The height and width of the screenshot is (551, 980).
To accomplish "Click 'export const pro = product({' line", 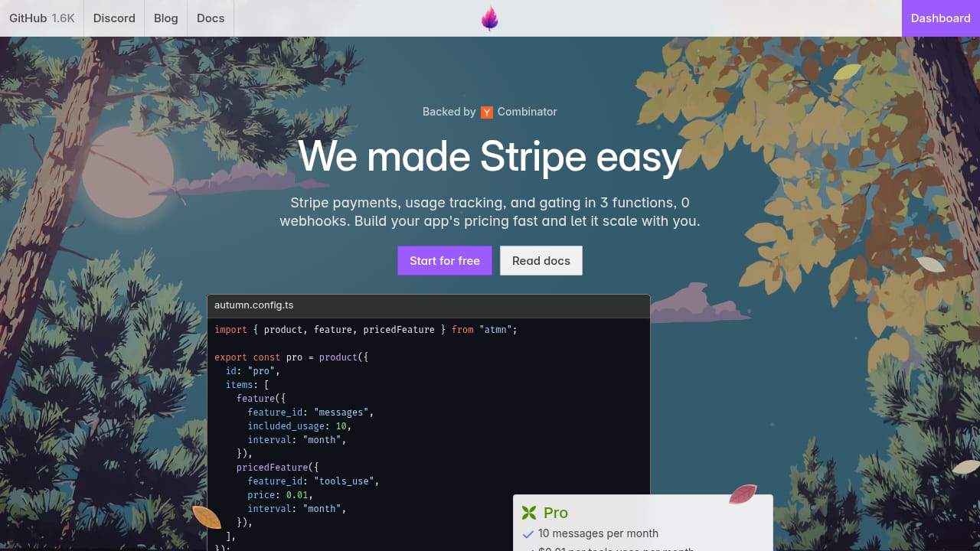I will coord(292,357).
